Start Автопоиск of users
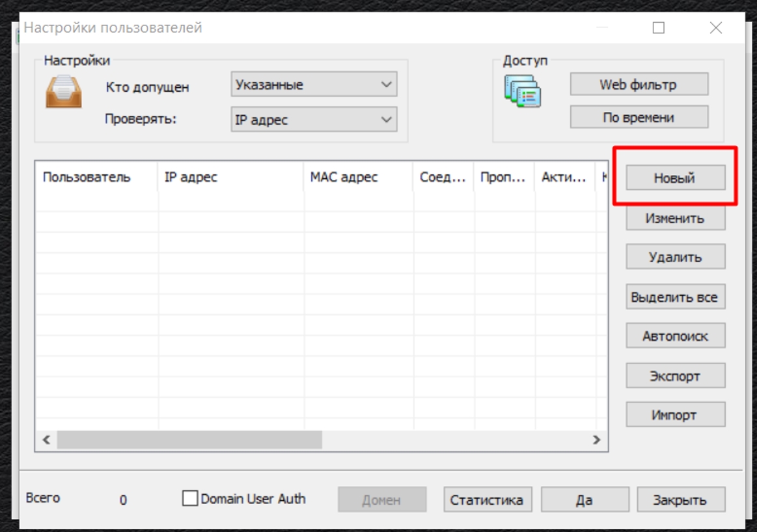 tap(676, 336)
